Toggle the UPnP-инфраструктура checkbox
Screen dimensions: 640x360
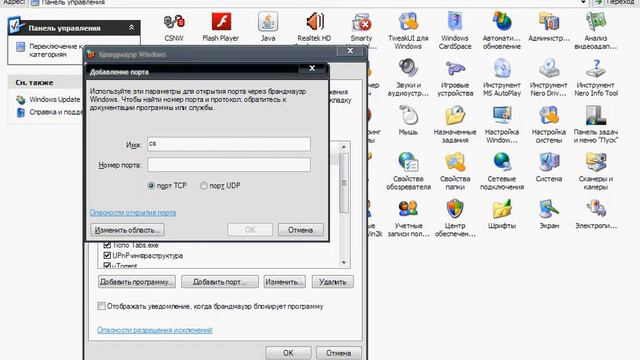tap(107, 256)
